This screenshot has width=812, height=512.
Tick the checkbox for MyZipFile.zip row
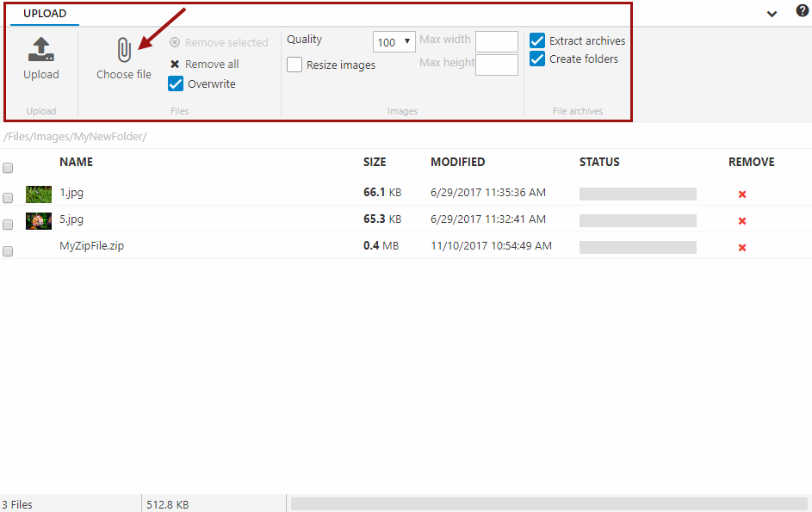pos(8,251)
